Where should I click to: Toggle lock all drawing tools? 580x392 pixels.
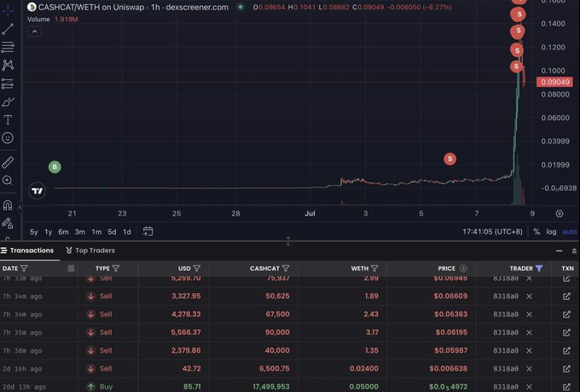[8, 223]
